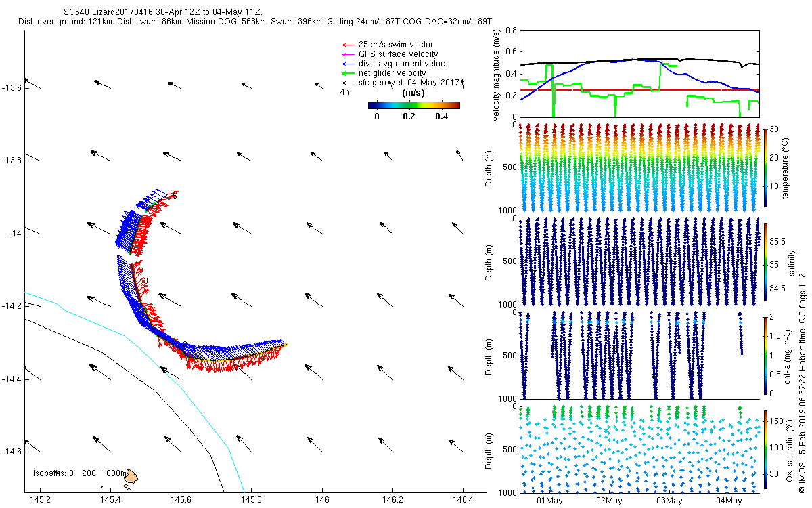The width and height of the screenshot is (812, 508).
Task: Click the red swim vector legend arrow
Action: click(348, 45)
